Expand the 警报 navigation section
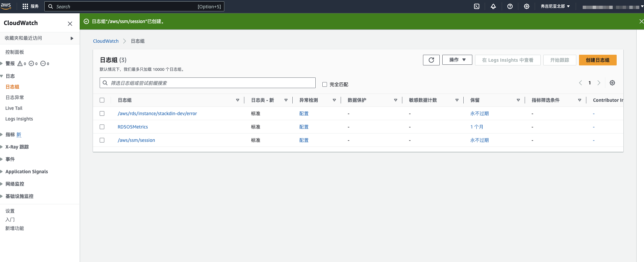 (1, 63)
